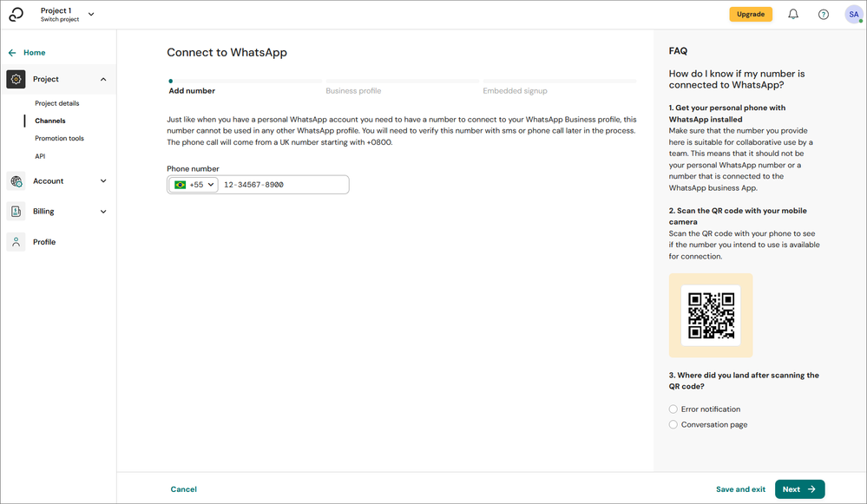
Task: Open Promotion tools in the sidebar
Action: 59,139
